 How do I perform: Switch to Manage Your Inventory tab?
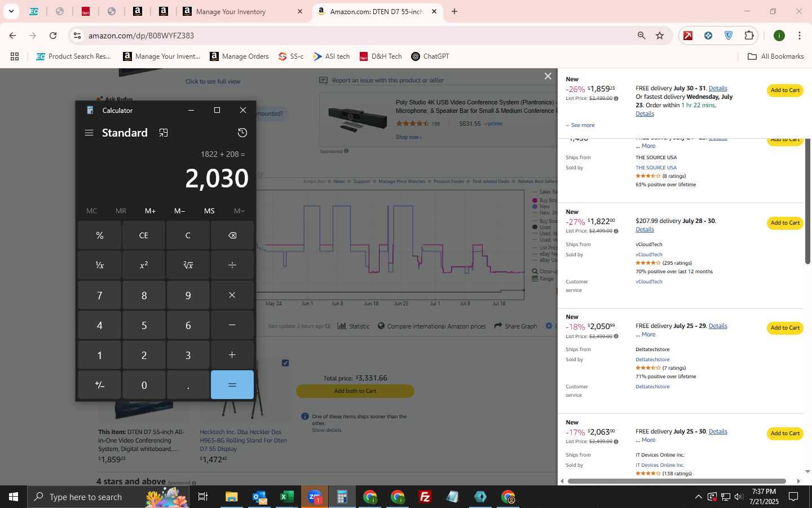click(242, 11)
